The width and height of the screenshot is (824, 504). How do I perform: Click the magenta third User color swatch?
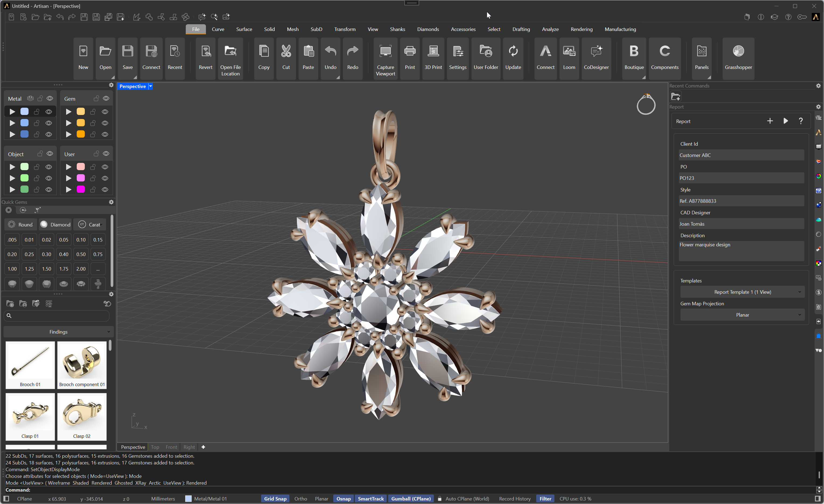click(x=80, y=189)
